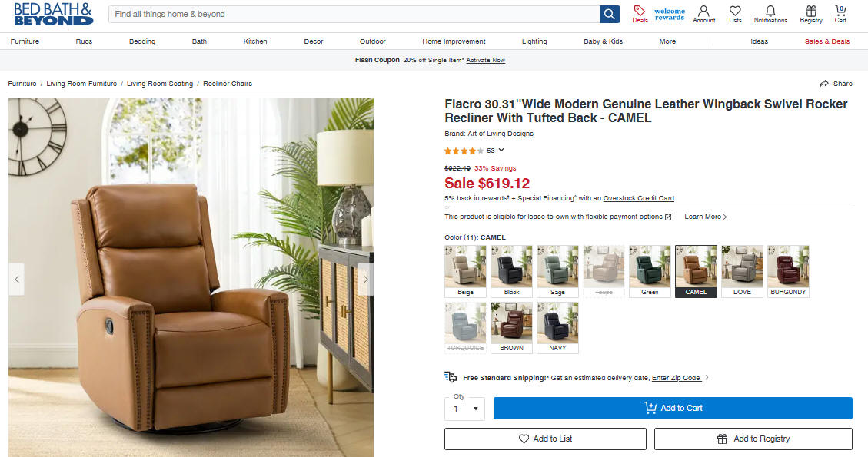Screen dimensions: 868x457
Task: Click the Share arrow icon
Action: click(824, 84)
